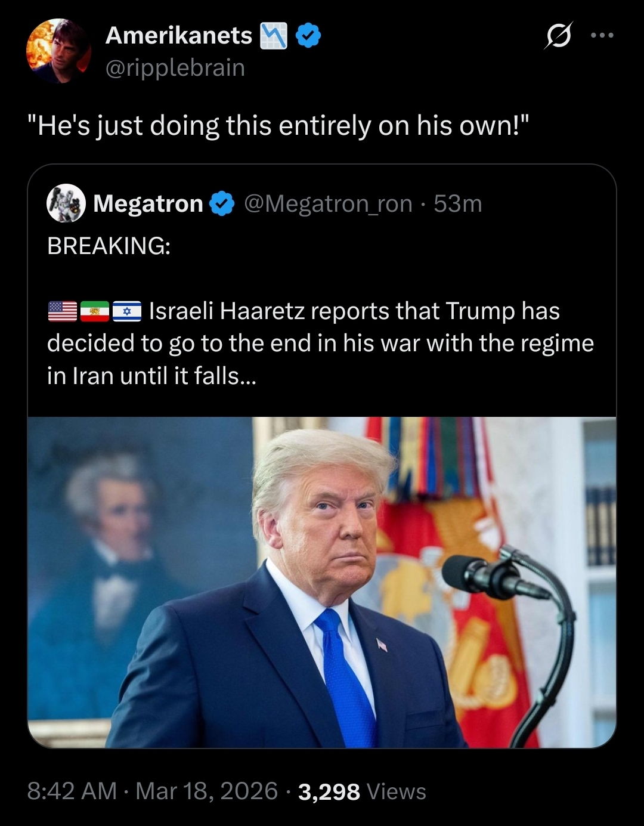Open quoted post text starting with BREAKING
644x826 pixels.
pyautogui.click(x=321, y=311)
